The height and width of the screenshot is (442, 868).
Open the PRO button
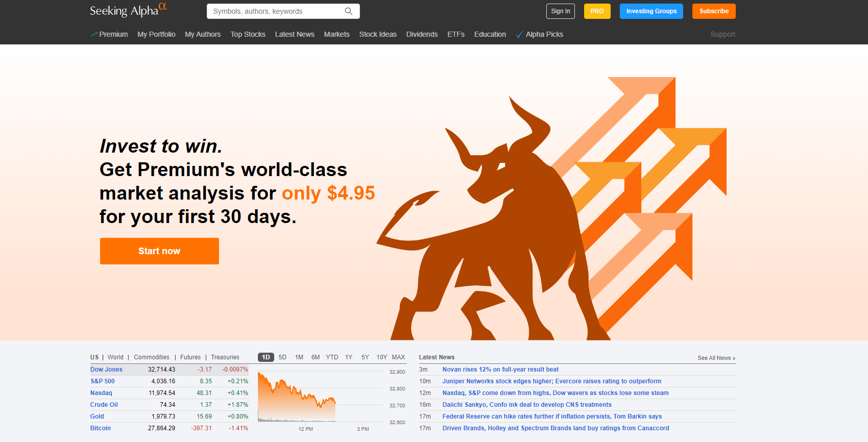[x=597, y=11]
